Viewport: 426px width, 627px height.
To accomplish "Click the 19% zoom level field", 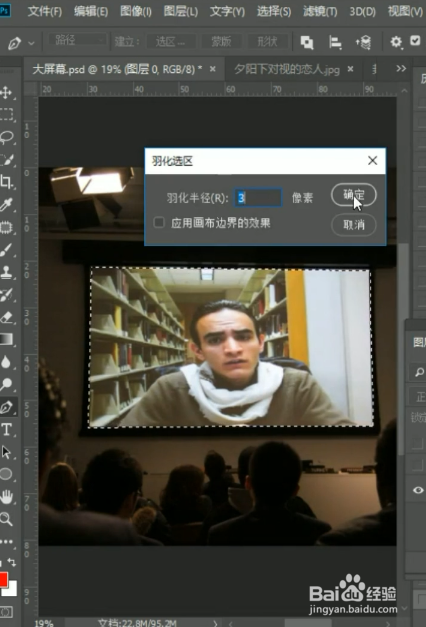I will (x=43, y=623).
